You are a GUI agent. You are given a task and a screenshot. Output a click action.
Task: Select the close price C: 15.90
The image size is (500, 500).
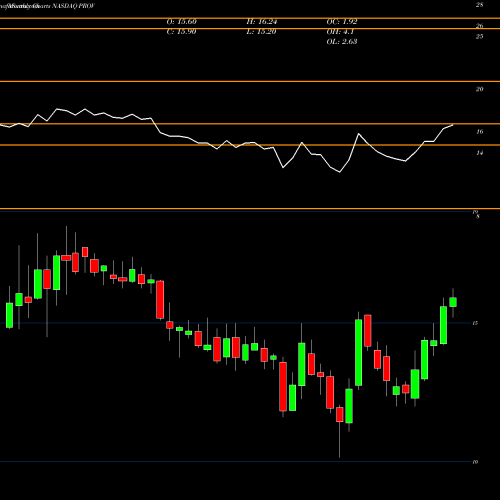click(181, 32)
